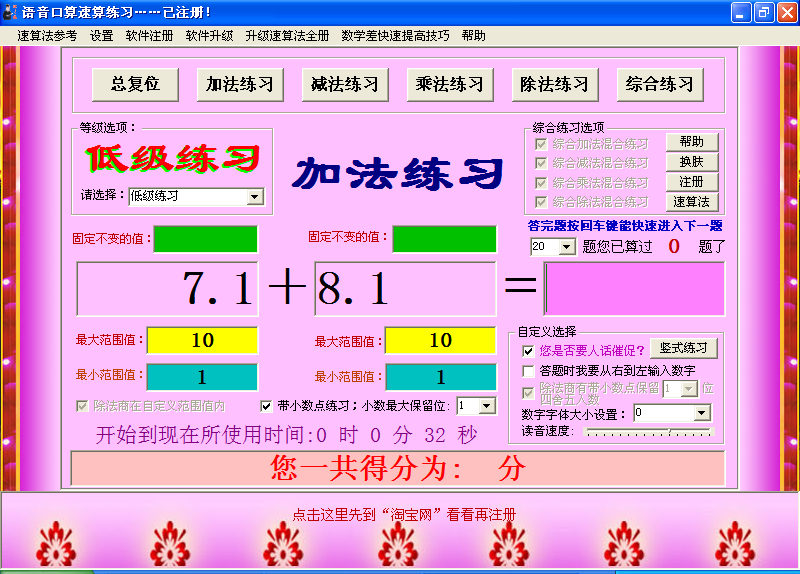Toggle 综合除法混合练习 checkbox
This screenshot has width=800, height=574.
[541, 202]
